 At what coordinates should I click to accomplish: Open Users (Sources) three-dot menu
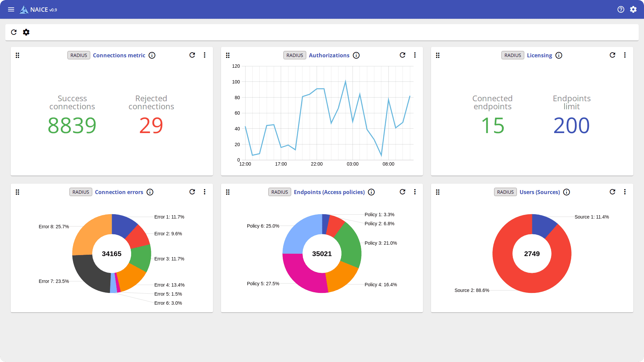(625, 192)
